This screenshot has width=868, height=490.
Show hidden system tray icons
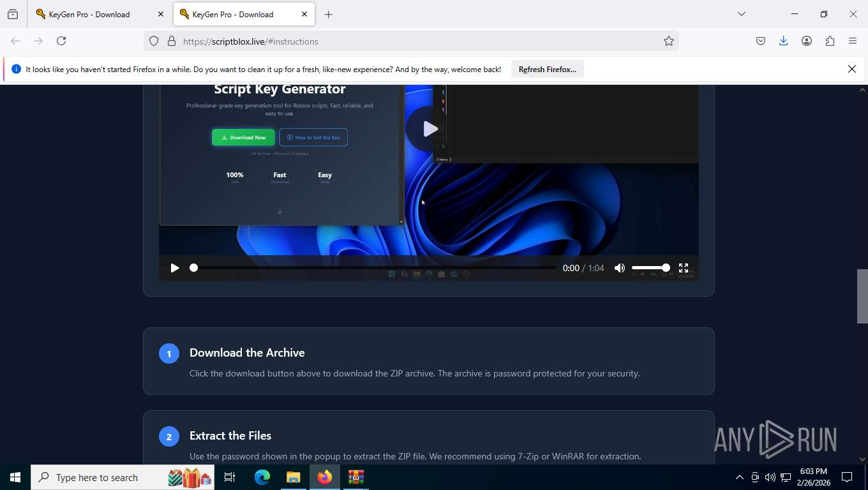739,477
